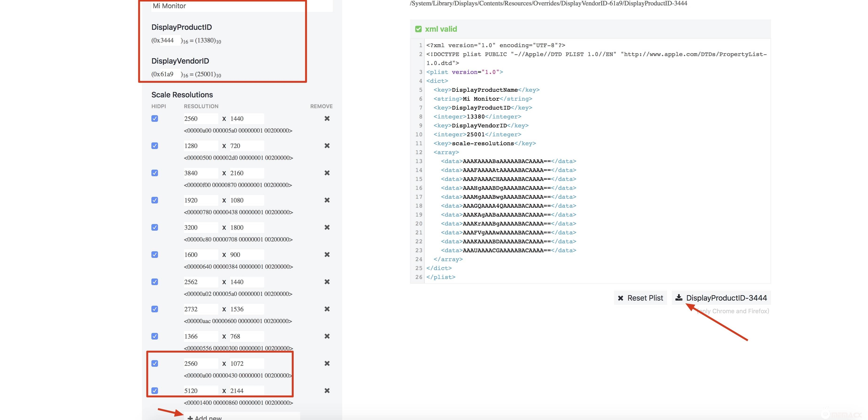Toggle HiDPI checkbox for 2562 x 1440
Viewport: 868px width, 420px height.
(155, 282)
